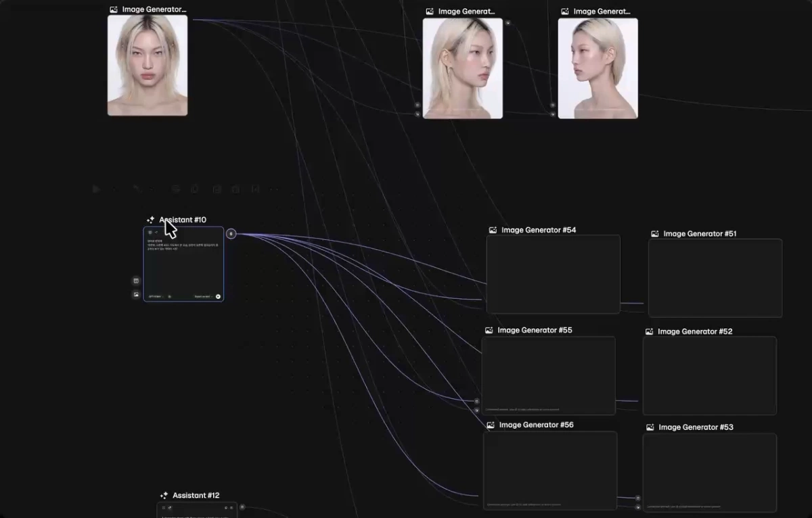
Task: Click the image icon left of Assistant #10
Action: pyautogui.click(x=136, y=294)
